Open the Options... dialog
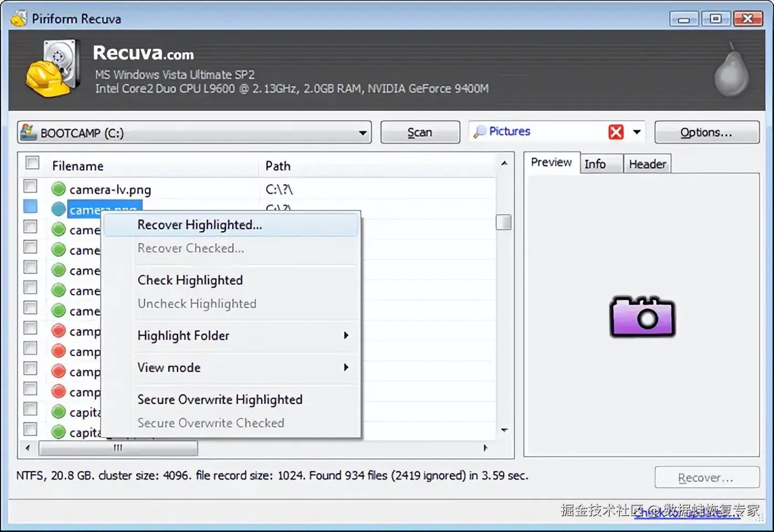Screen dimensions: 774x532 coord(707,132)
